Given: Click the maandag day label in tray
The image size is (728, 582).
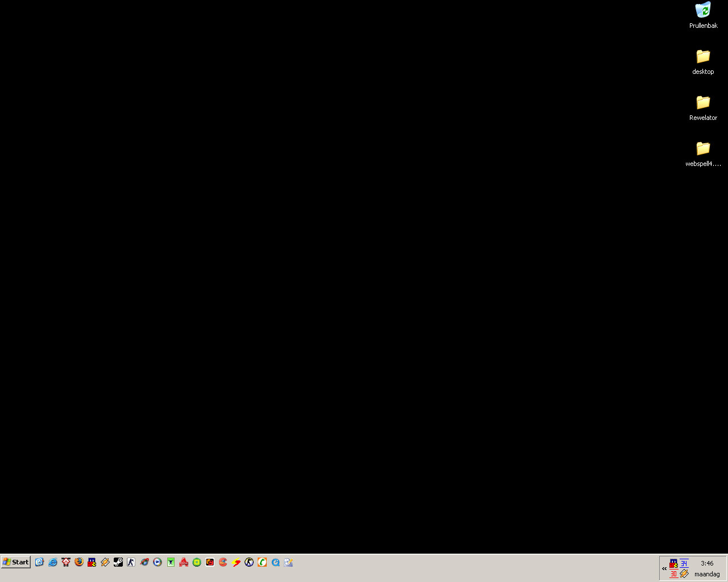Looking at the screenshot, I should [707, 574].
